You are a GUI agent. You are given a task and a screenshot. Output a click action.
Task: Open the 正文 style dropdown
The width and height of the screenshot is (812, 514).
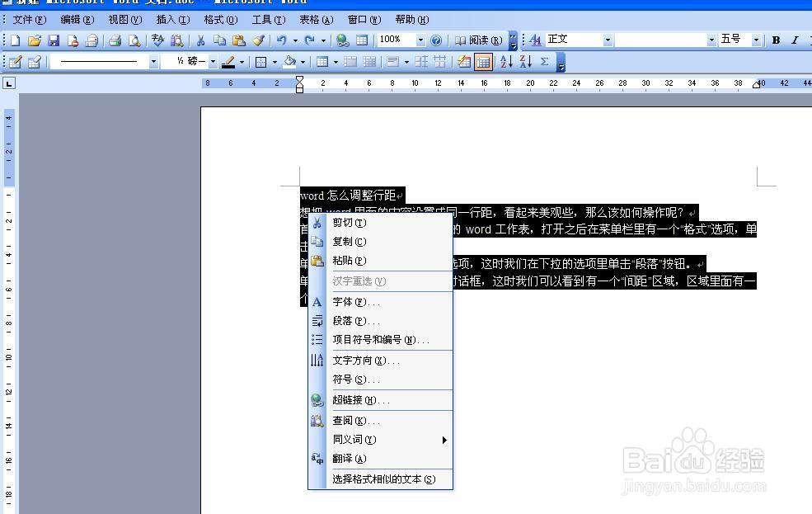tap(608, 39)
